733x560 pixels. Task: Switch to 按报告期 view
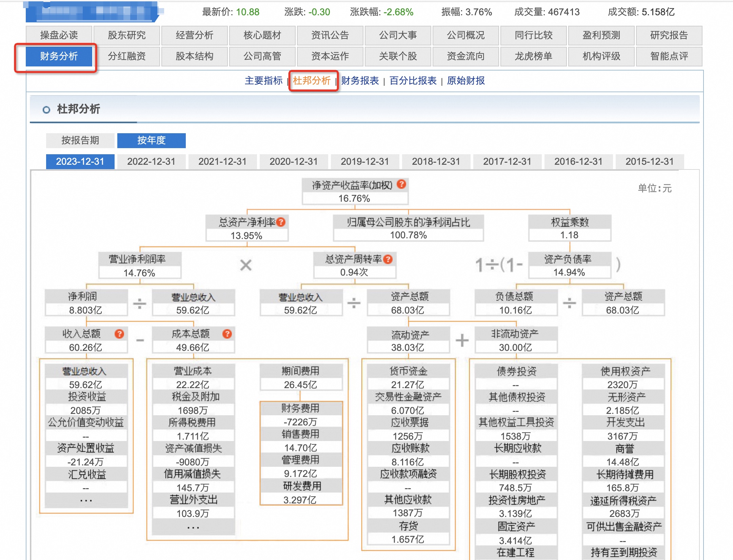(x=80, y=140)
